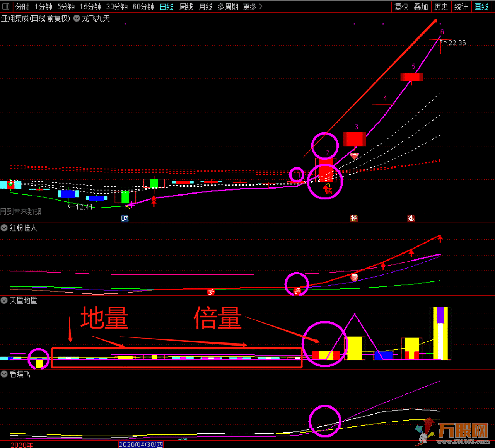Select the 60分钟 period tab

click(x=143, y=7)
